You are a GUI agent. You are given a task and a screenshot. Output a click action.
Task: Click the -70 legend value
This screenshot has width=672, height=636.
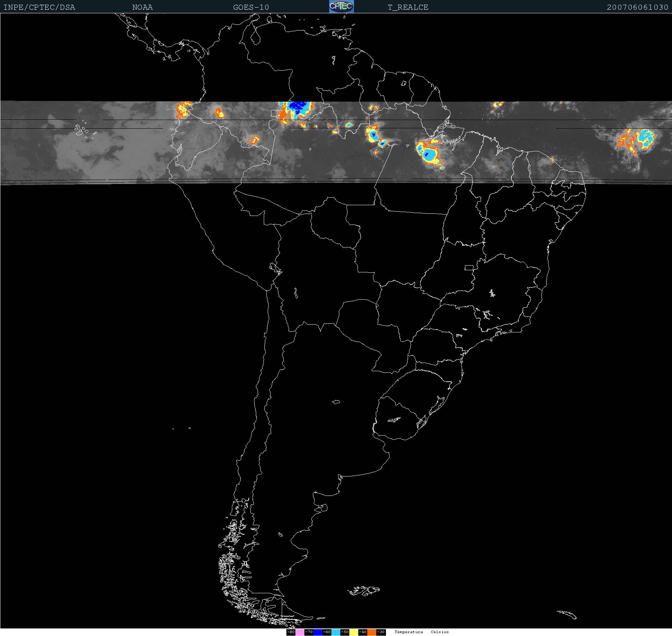coord(309,632)
